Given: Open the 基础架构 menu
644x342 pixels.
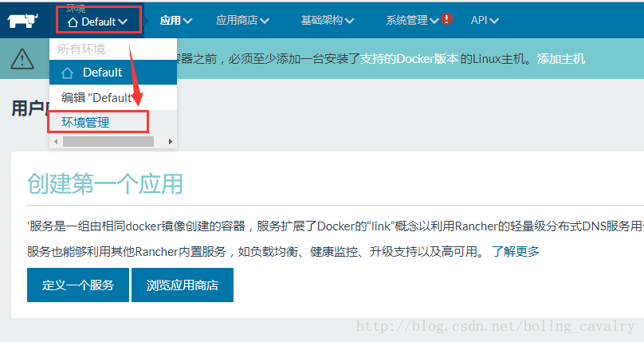Looking at the screenshot, I should click(x=328, y=20).
